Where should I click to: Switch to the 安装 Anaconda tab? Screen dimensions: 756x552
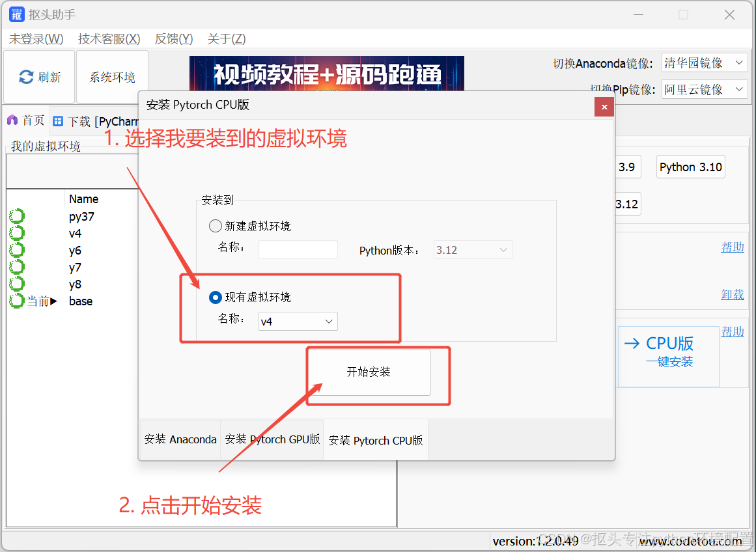coord(180,439)
